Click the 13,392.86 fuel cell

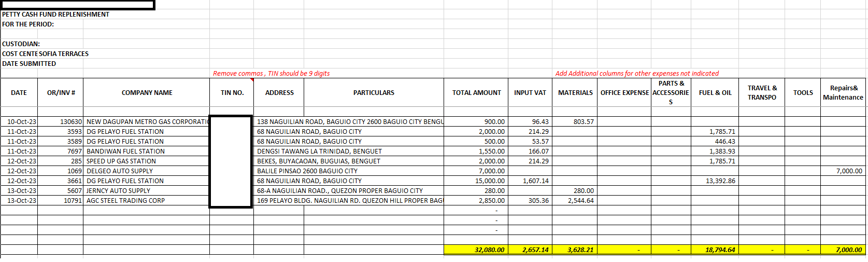point(715,181)
